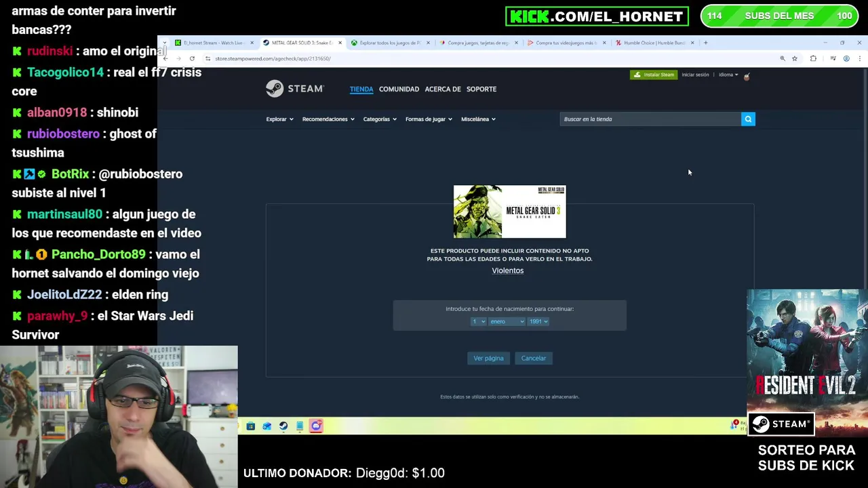Bookmark this page with the star icon
The width and height of the screenshot is (868, 488).
[x=795, y=58]
